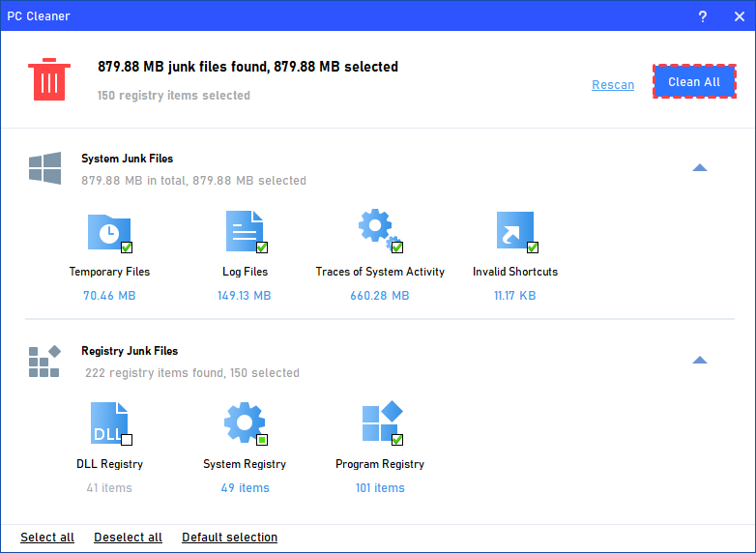Uncheck the Invalid Shortcuts checkbox
This screenshot has height=553, width=756.
tap(533, 247)
